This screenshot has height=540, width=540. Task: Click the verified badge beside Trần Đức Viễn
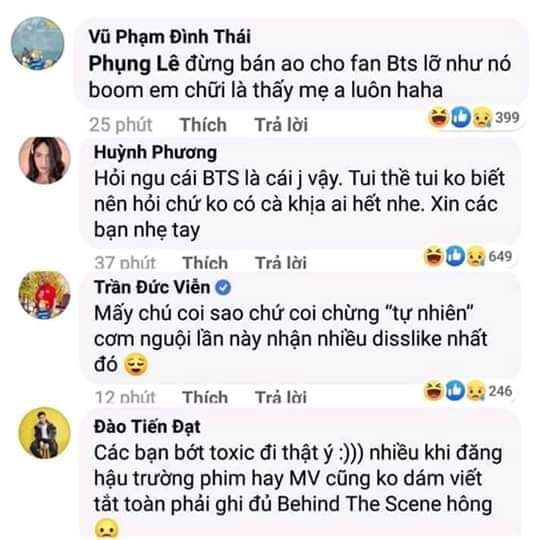pyautogui.click(x=223, y=287)
